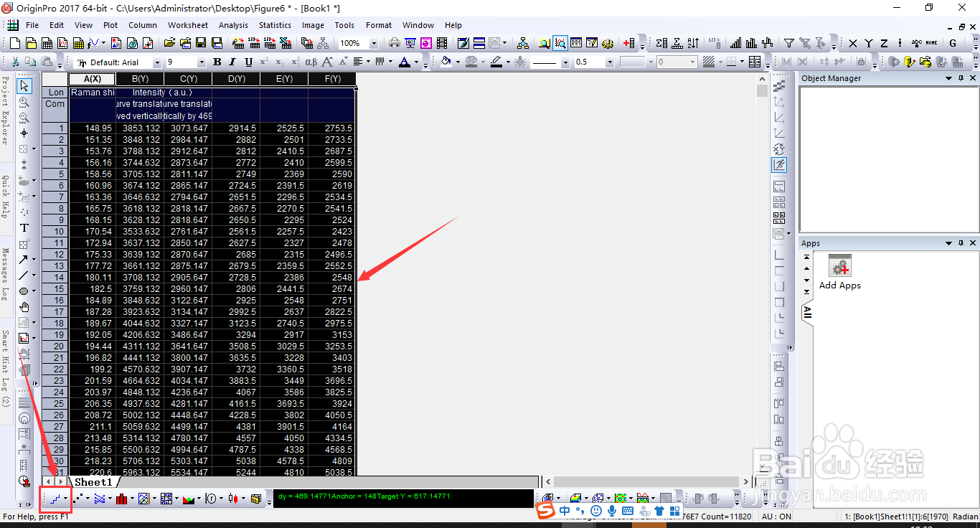Open the Analysis menu
Viewport: 980px width, 528px height.
(233, 25)
